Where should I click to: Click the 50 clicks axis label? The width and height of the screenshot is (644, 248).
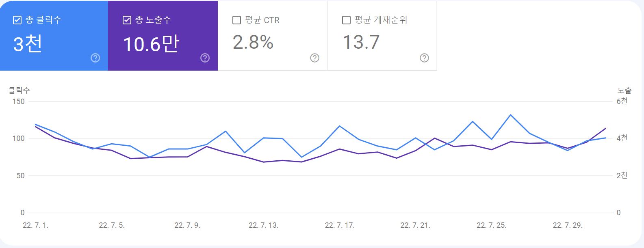(x=21, y=176)
